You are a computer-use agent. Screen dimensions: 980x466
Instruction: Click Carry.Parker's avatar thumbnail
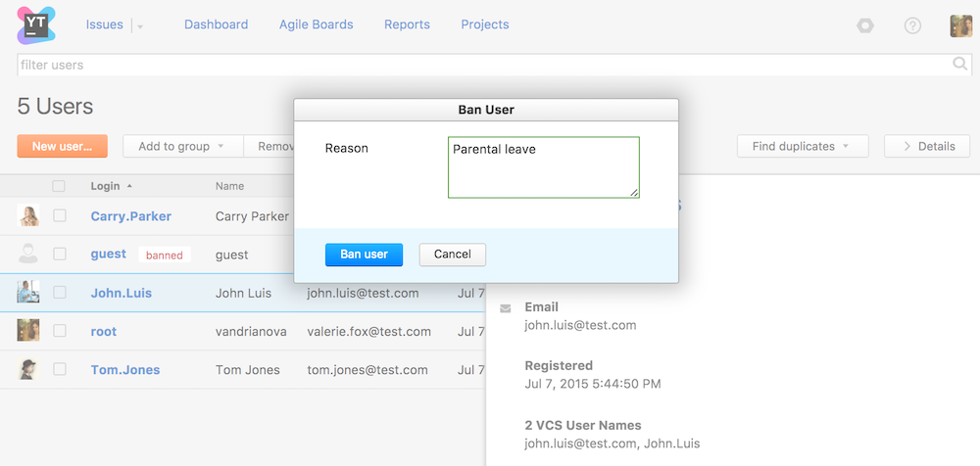28,216
